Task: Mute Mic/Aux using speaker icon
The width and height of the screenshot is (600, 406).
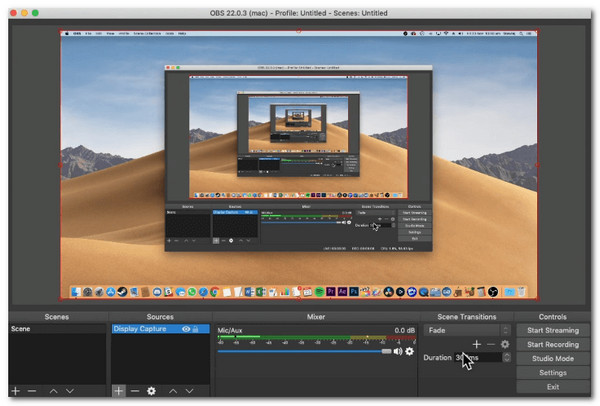Action: pyautogui.click(x=398, y=351)
